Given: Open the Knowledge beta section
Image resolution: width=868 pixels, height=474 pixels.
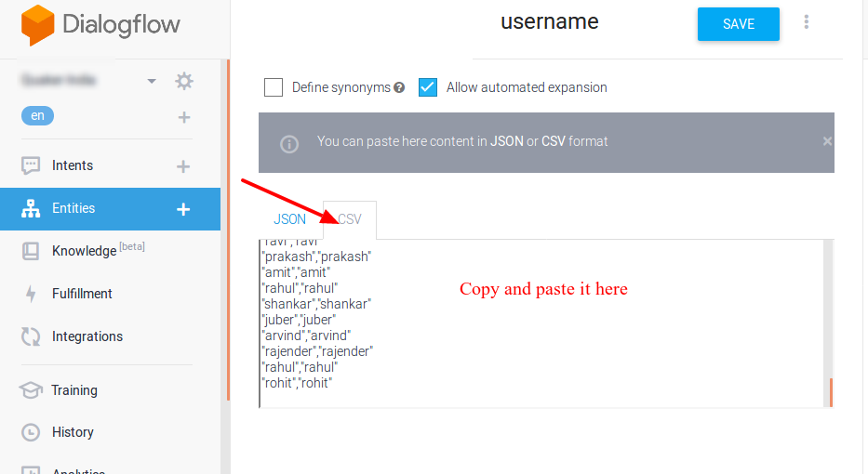Looking at the screenshot, I should (98, 250).
